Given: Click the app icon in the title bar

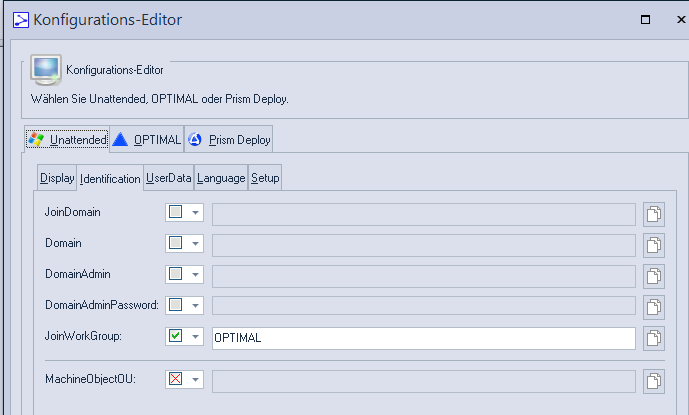Looking at the screenshot, I should [x=19, y=19].
